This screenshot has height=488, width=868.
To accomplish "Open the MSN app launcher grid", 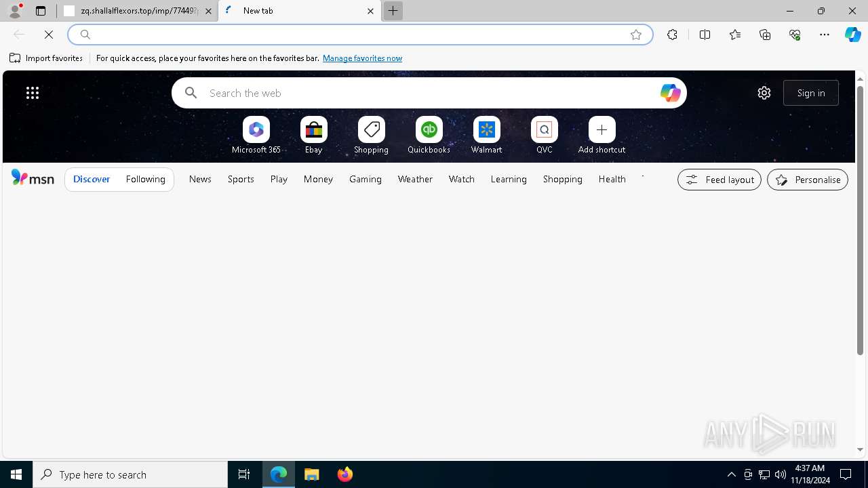I will (33, 93).
